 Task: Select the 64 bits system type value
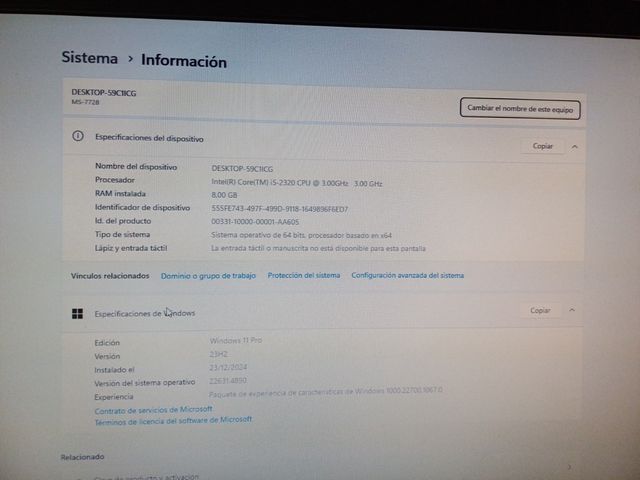301,235
